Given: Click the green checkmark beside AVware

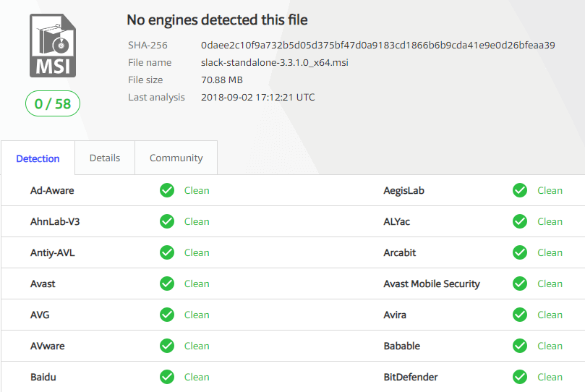Looking at the screenshot, I should click(x=167, y=346).
